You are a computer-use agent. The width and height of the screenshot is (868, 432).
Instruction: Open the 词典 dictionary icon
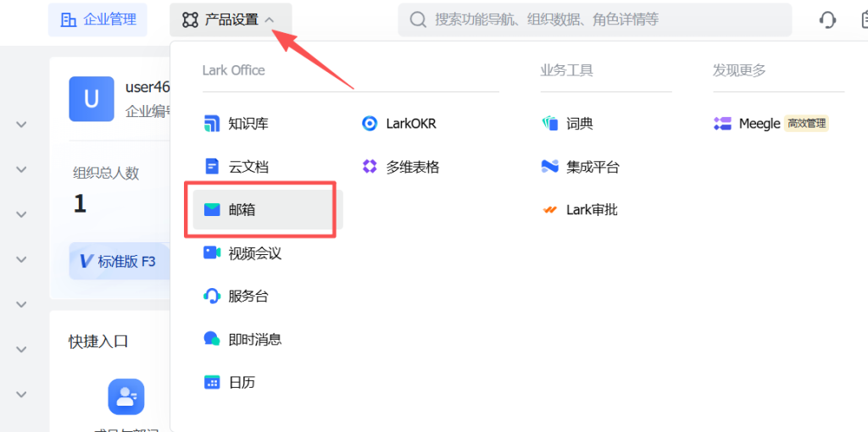click(549, 124)
